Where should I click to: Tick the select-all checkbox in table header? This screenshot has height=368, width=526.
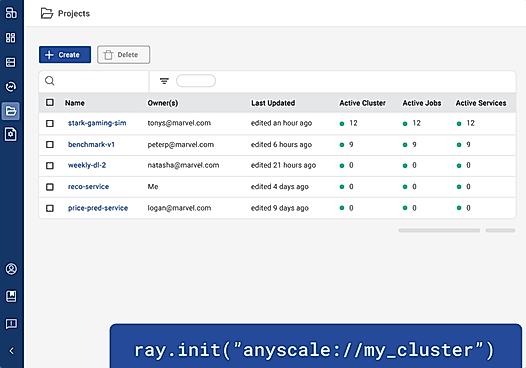(50, 102)
